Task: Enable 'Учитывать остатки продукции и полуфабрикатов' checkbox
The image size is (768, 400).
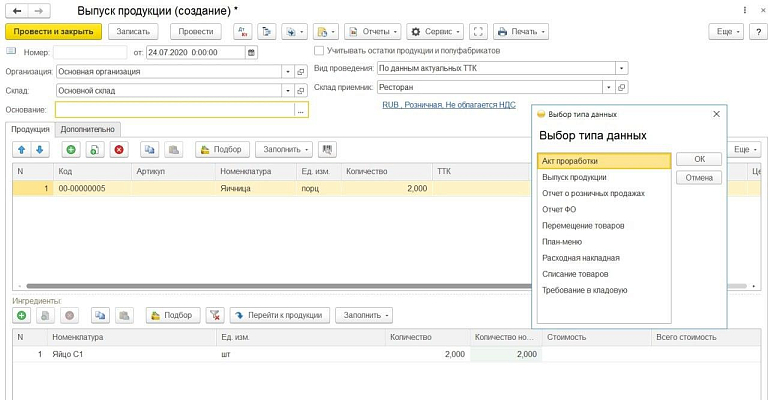Action: point(319,50)
